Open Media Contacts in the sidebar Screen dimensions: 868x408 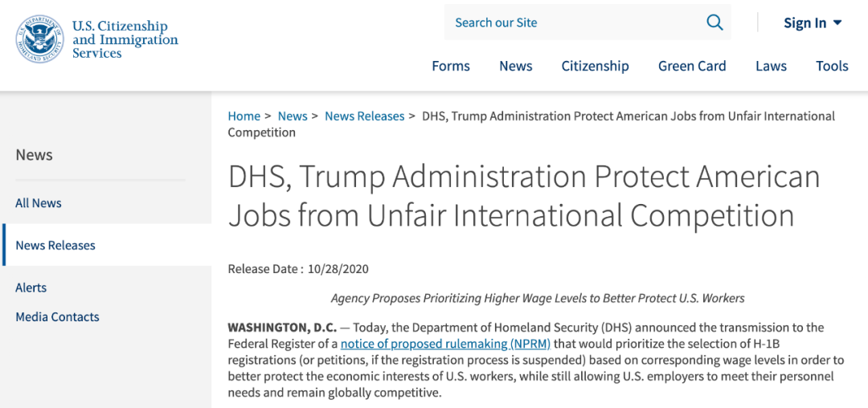[x=58, y=316]
